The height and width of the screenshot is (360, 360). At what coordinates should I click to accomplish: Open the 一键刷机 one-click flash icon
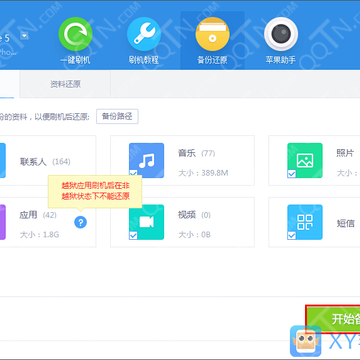coord(75,34)
